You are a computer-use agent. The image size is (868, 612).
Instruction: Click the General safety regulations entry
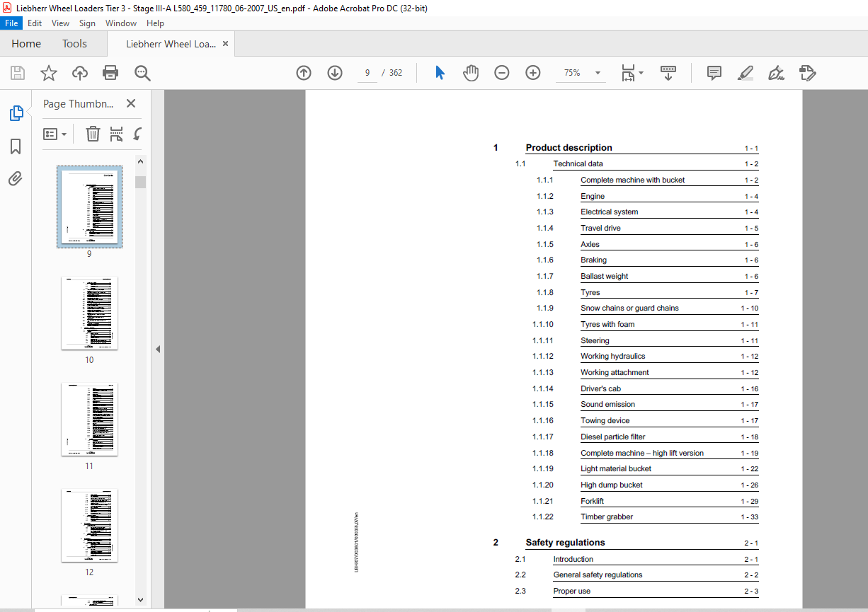point(598,575)
